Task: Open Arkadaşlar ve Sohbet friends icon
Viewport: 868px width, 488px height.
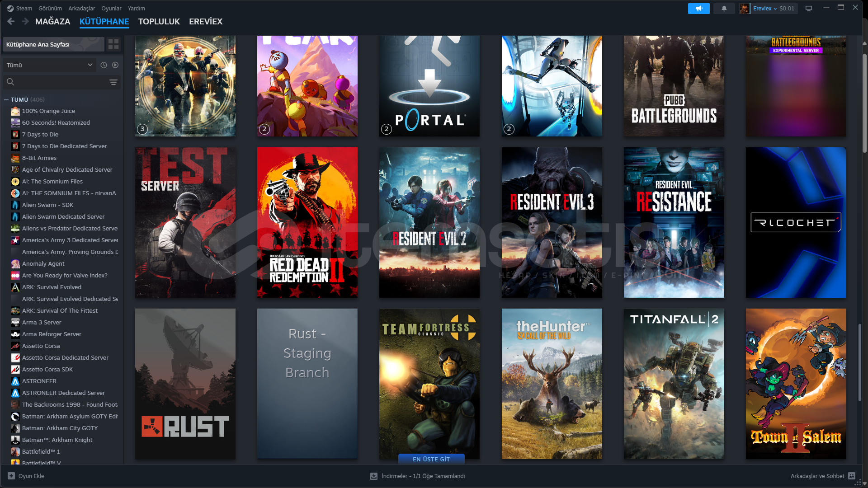Action: (852, 476)
